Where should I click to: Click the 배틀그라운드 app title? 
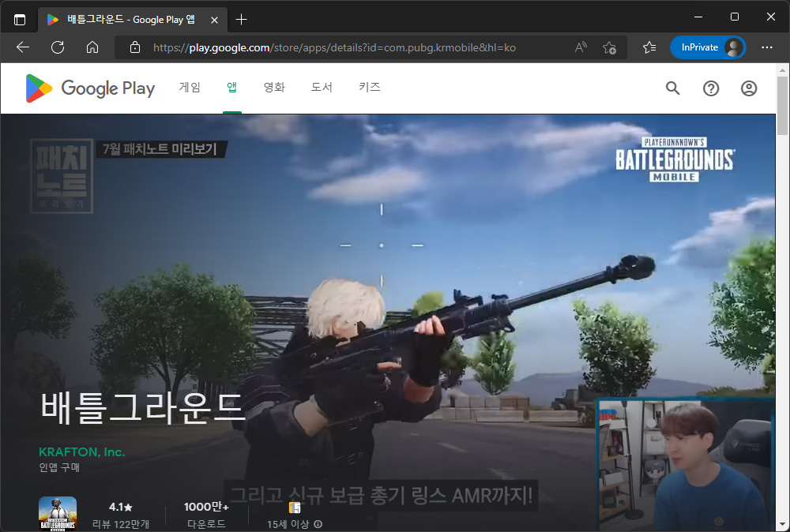142,408
